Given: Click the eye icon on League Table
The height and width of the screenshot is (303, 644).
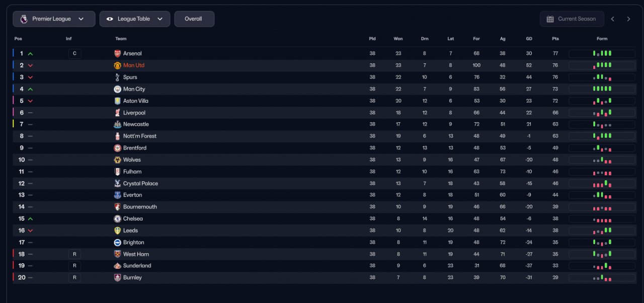Looking at the screenshot, I should pyautogui.click(x=110, y=19).
